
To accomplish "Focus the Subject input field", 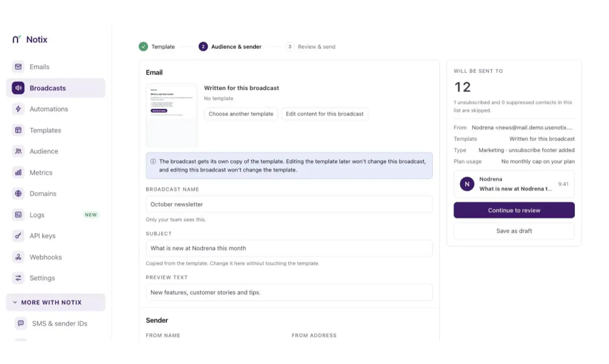I will pos(289,248).
